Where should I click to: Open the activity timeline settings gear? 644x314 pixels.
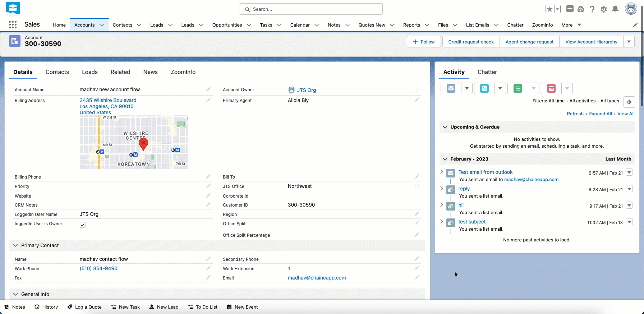[629, 102]
